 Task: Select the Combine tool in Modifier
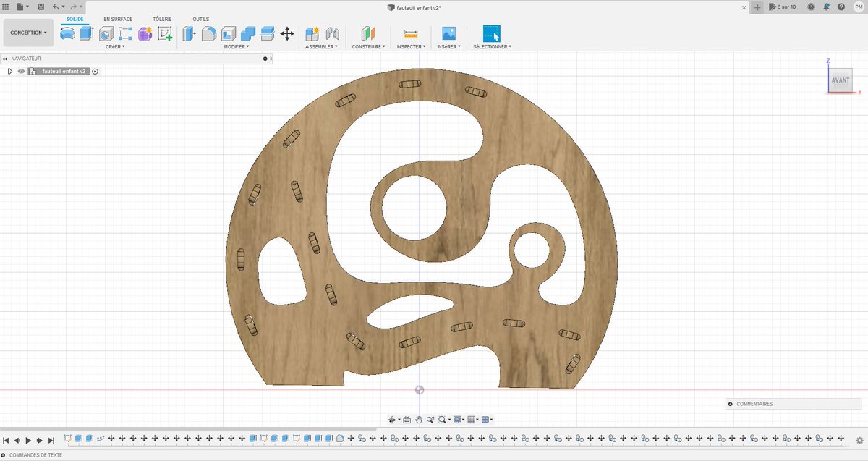click(248, 33)
